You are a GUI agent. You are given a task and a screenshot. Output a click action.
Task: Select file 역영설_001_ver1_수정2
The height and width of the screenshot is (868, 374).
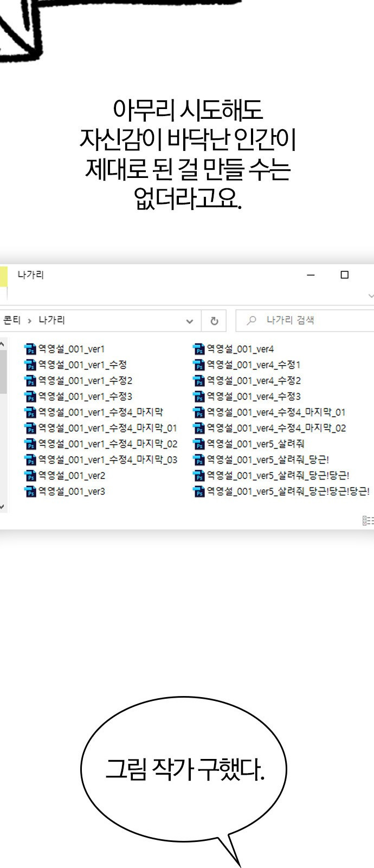[85, 381]
